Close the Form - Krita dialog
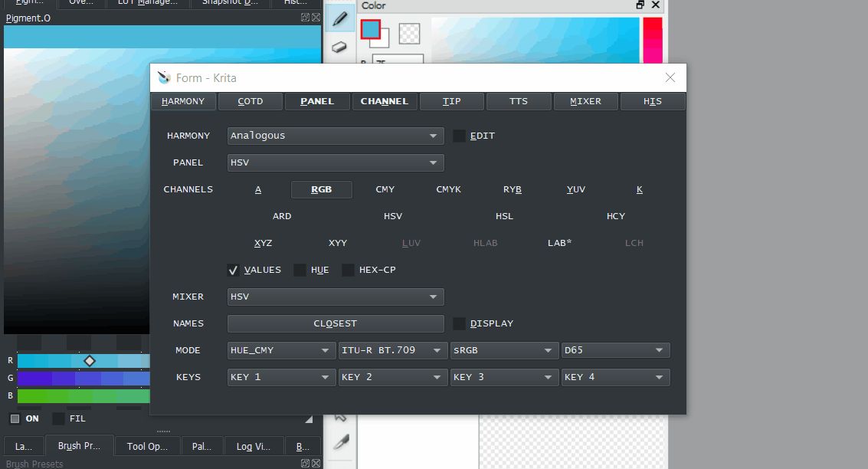This screenshot has height=469, width=868. pos(670,77)
